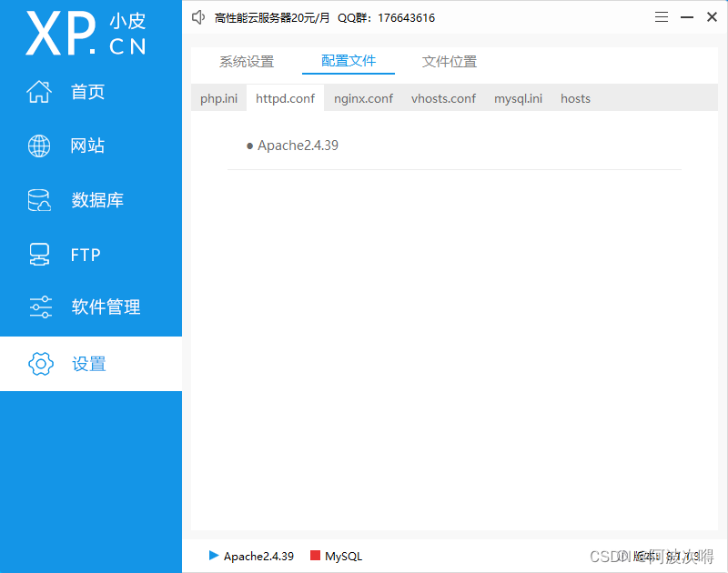Click the speaker announcement icon
The image size is (728, 573).
(198, 16)
